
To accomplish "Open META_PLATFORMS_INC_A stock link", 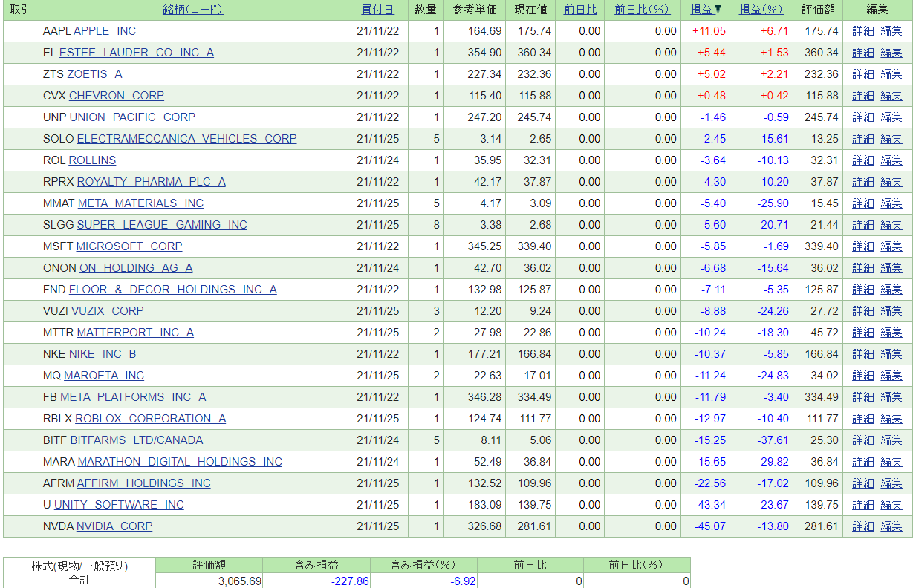I will [133, 397].
